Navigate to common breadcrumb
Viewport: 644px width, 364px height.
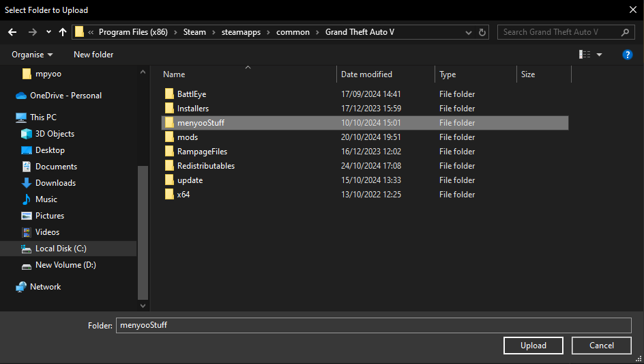[x=293, y=32]
